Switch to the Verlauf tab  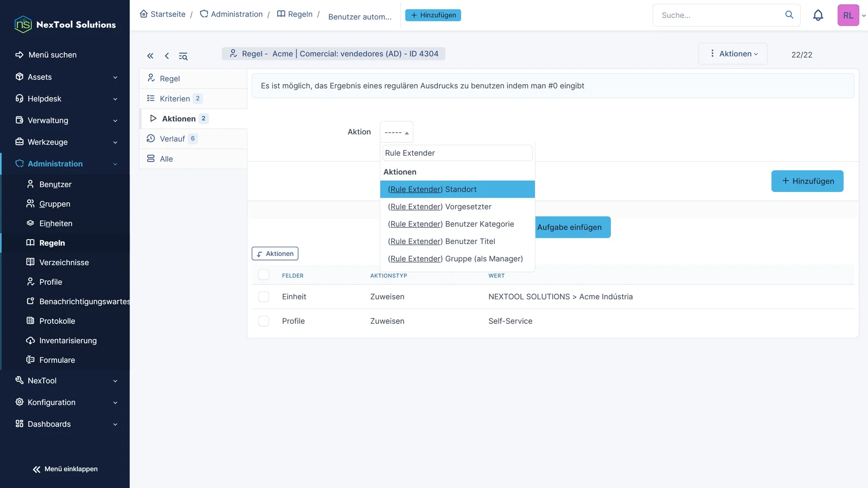(x=193, y=139)
